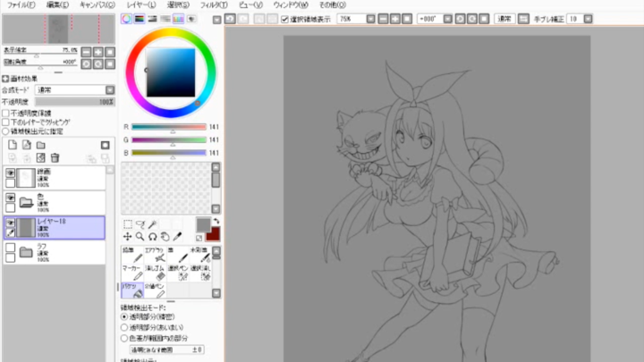644x362 pixels.
Task: Hide the 色 folder via eye icon
Action: coord(10,198)
